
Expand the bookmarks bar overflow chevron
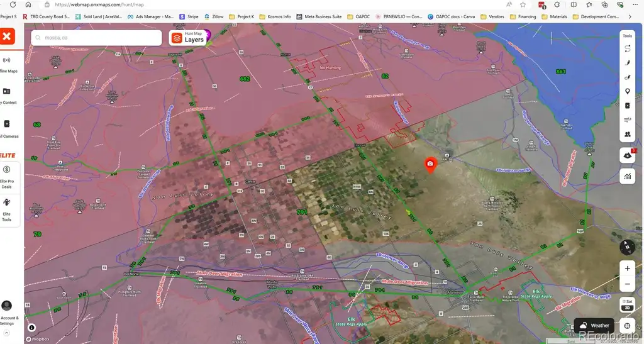pos(630,17)
